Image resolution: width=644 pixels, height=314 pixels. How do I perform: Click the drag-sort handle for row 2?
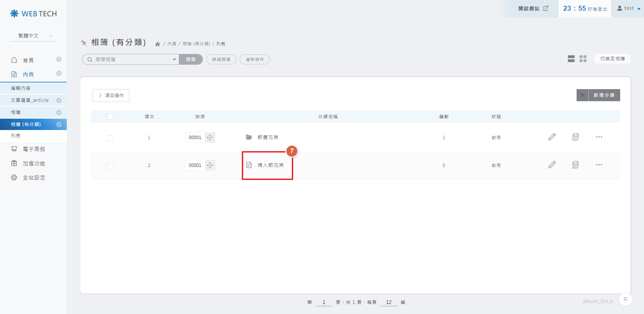pos(210,165)
